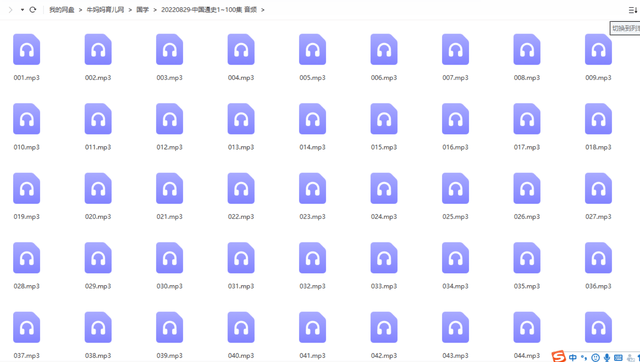Click the 016.mp3 file name

(x=455, y=147)
